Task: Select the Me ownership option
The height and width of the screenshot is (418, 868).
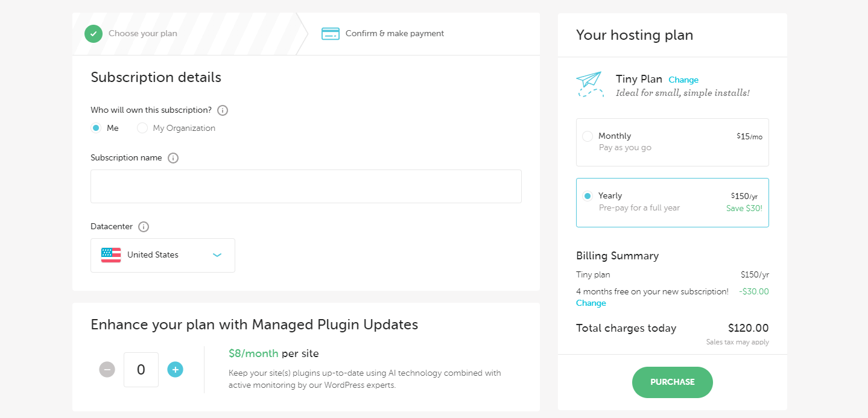Action: [x=96, y=128]
